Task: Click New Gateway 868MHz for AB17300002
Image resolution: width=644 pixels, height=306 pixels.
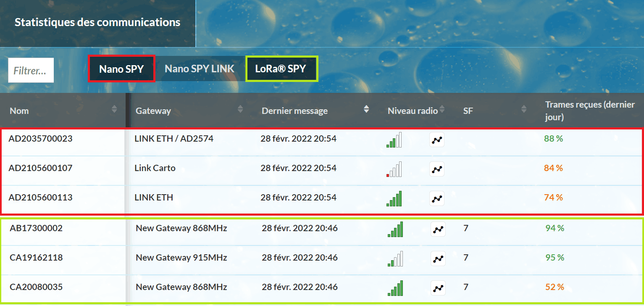Action: point(181,228)
